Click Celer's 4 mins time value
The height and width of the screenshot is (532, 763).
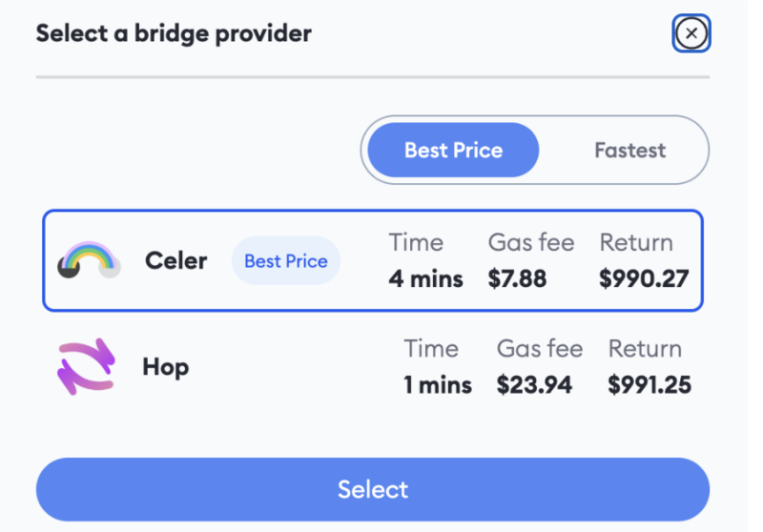(x=425, y=278)
